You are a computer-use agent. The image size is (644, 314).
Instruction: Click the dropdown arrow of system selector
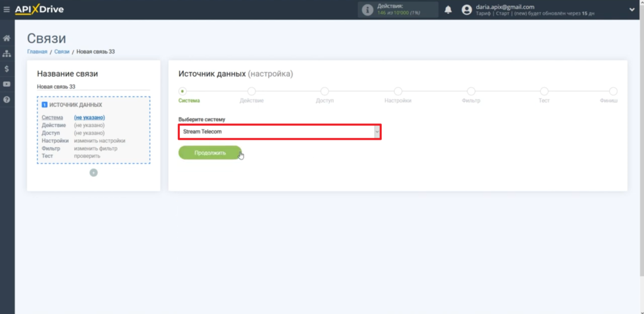pos(377,132)
